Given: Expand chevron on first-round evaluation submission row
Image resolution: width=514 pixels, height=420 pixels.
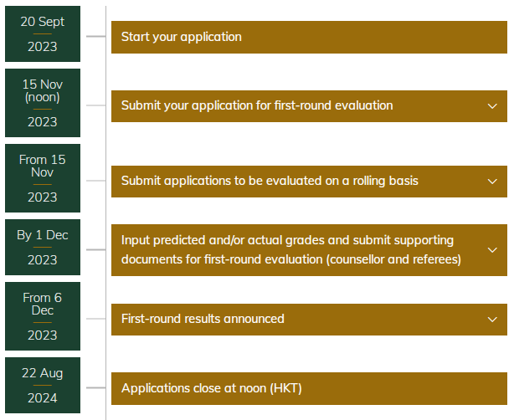Looking at the screenshot, I should coord(492,106).
